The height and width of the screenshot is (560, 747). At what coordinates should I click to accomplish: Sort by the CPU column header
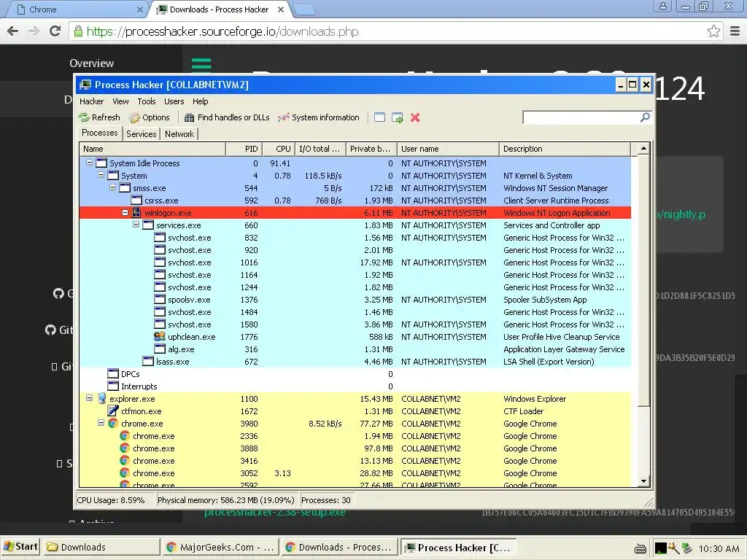(278, 149)
